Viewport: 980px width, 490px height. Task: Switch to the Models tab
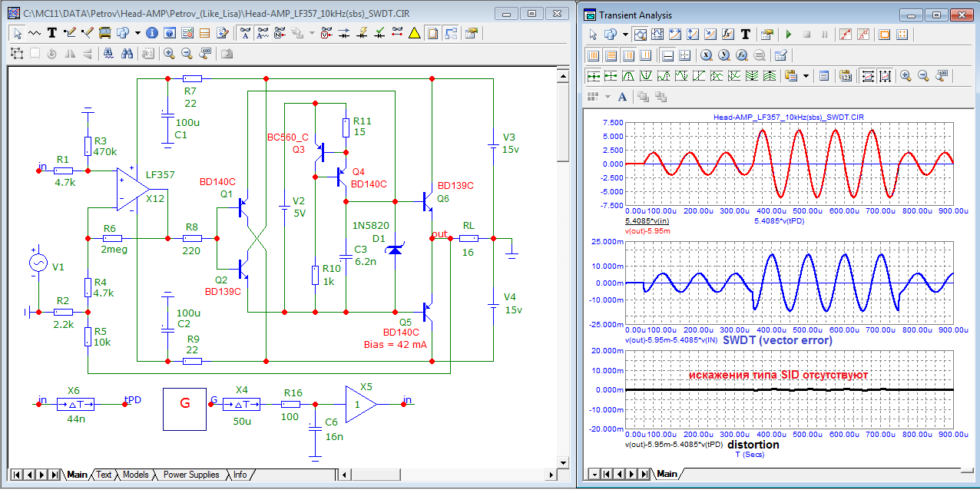136,475
